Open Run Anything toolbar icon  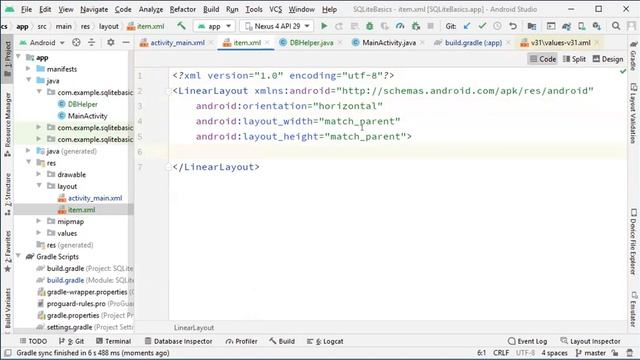pos(551,26)
